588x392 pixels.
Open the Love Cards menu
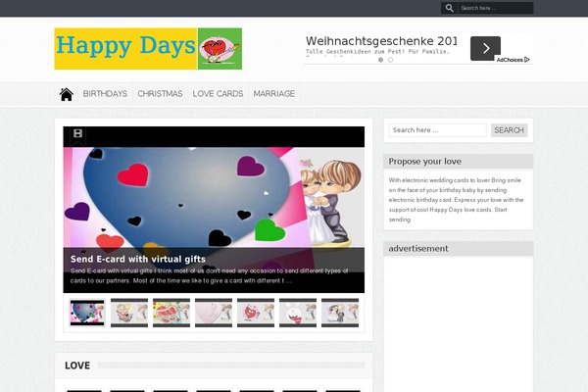[218, 94]
